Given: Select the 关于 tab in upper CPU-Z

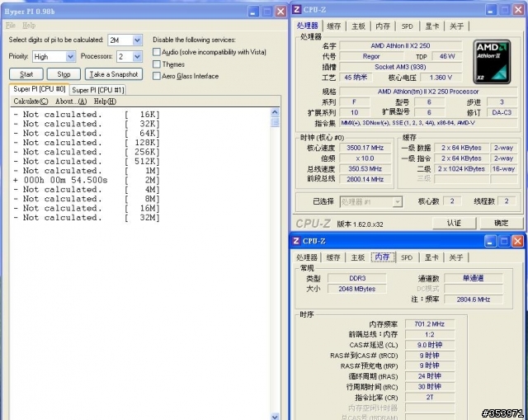Looking at the screenshot, I should coord(456,26).
